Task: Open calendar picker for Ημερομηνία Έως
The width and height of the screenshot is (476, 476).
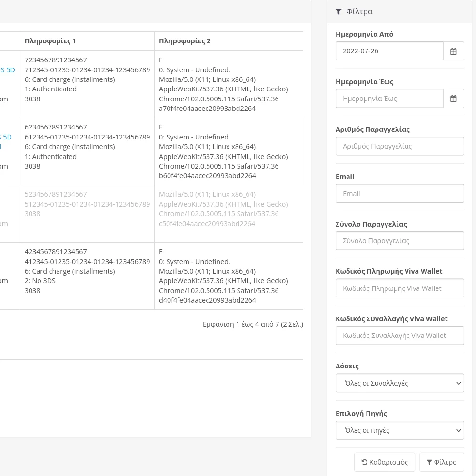Action: click(x=453, y=99)
